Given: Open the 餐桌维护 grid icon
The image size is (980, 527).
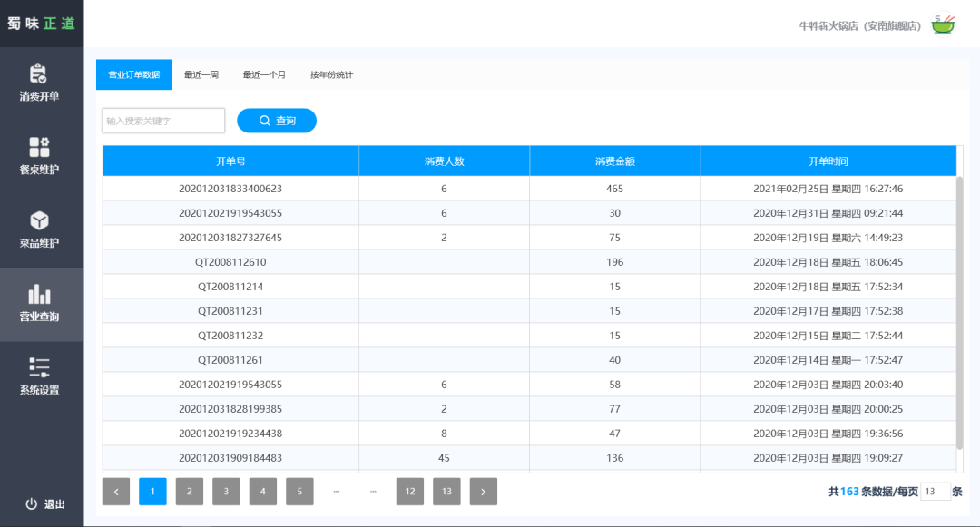Looking at the screenshot, I should (39, 147).
